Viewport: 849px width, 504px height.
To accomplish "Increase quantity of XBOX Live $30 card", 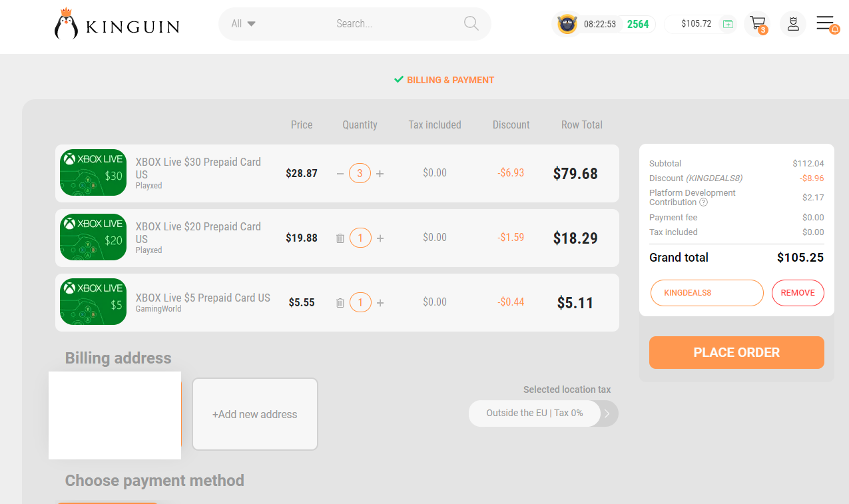I will pos(380,174).
